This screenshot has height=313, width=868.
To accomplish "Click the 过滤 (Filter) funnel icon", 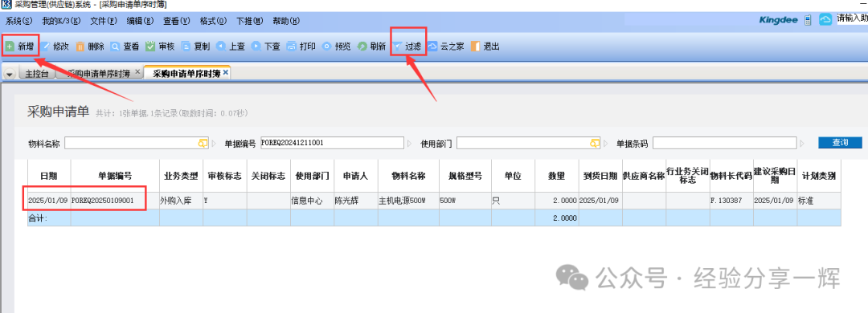I will [x=397, y=47].
